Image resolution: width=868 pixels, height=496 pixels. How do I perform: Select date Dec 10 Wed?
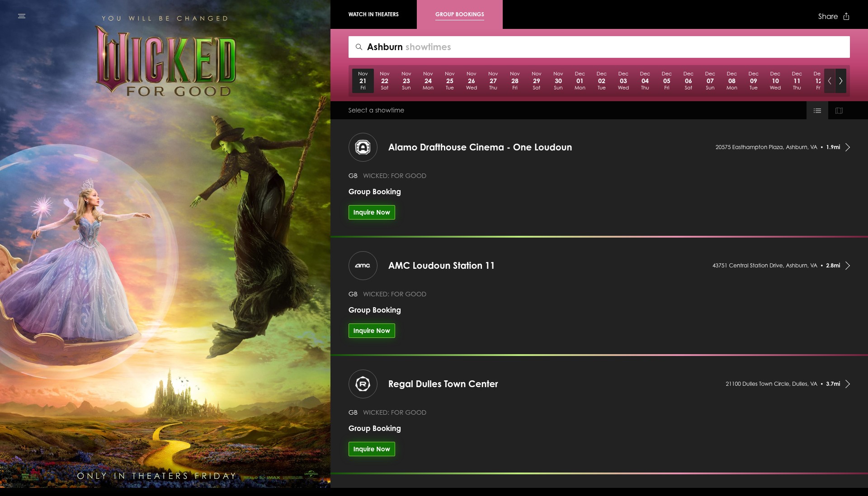tap(775, 81)
